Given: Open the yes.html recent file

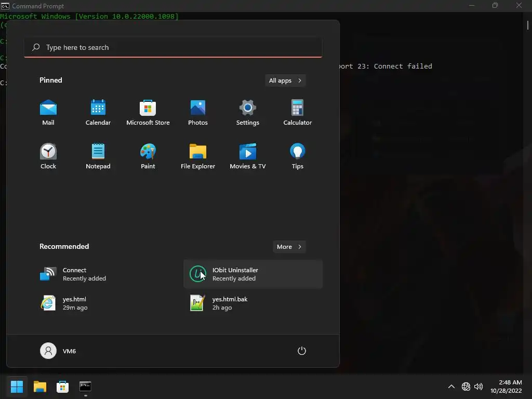Looking at the screenshot, I should [x=103, y=303].
